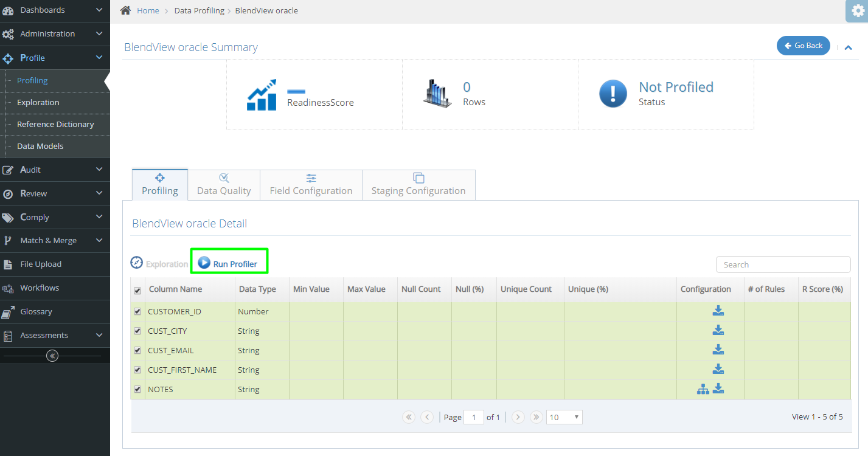
Task: Go to the first page of the table
Action: coord(409,417)
